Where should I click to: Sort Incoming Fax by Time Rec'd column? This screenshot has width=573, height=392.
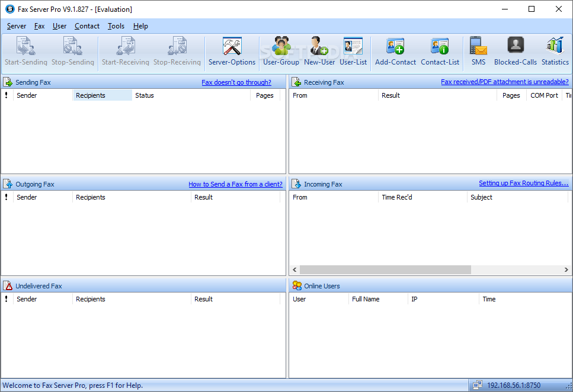tap(423, 197)
